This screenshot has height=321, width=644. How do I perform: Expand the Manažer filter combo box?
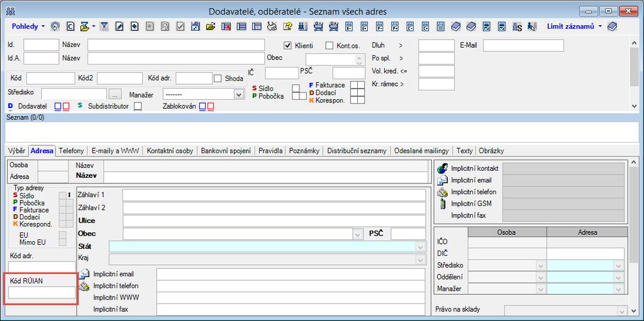tap(238, 94)
